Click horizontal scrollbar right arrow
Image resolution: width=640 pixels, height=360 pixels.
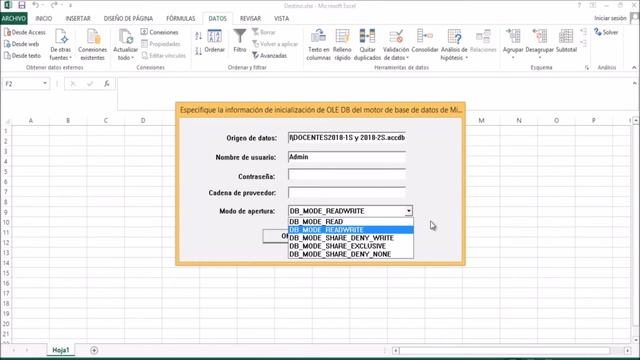pyautogui.click(x=628, y=351)
